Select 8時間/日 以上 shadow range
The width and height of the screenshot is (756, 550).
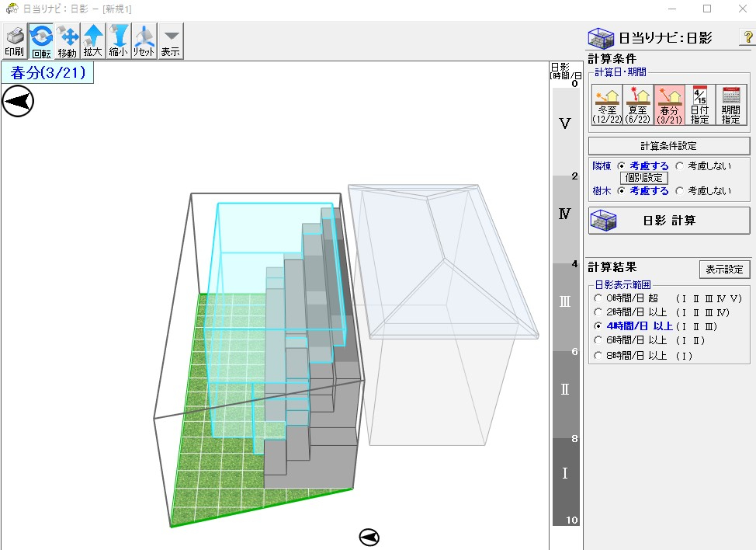(643, 356)
